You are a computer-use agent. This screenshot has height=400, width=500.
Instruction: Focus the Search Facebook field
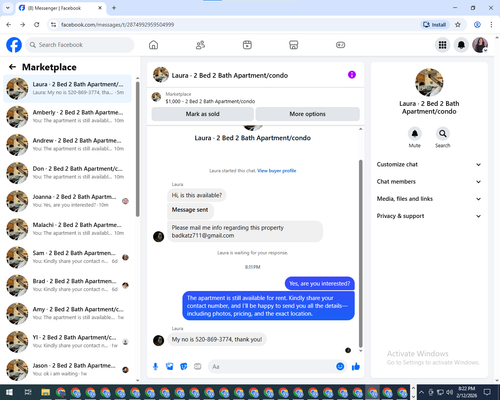[x=80, y=45]
